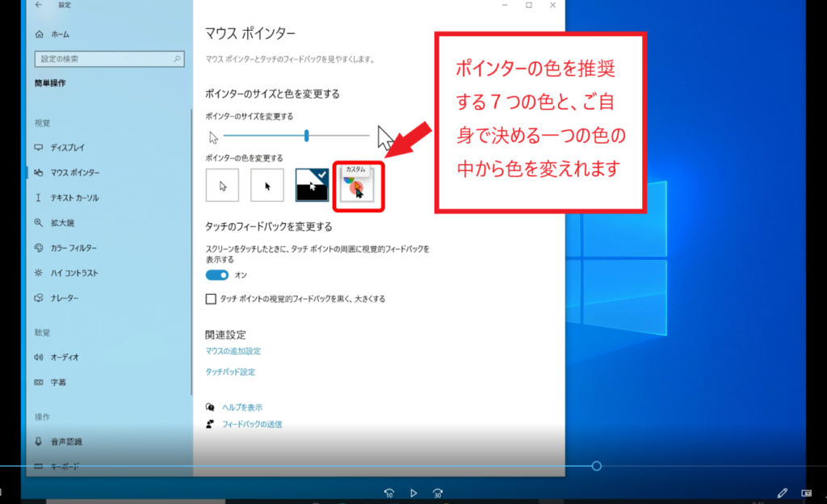Open ハイ コントラスト settings
Viewport: 827px width, 504px height.
pos(74,273)
